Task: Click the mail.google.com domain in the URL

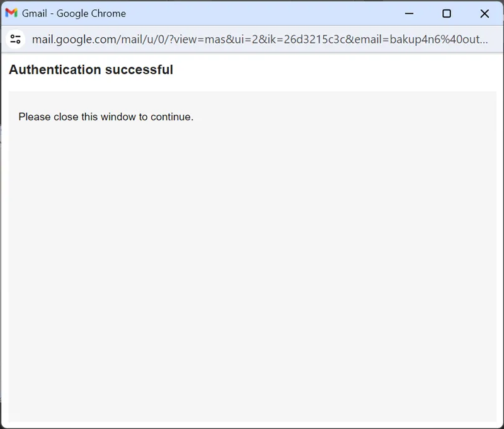Action: pos(72,40)
